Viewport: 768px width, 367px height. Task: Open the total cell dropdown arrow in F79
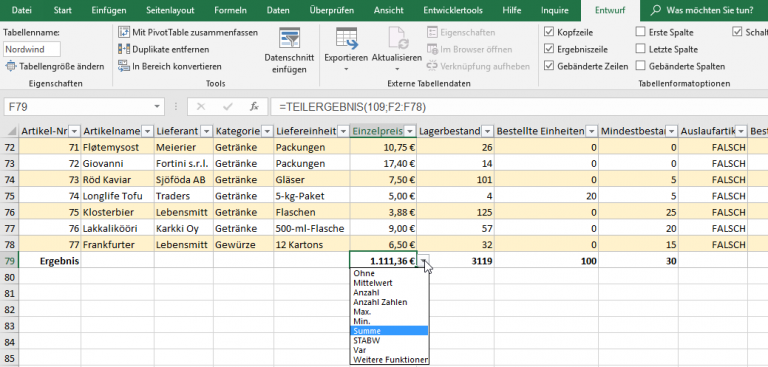[423, 261]
